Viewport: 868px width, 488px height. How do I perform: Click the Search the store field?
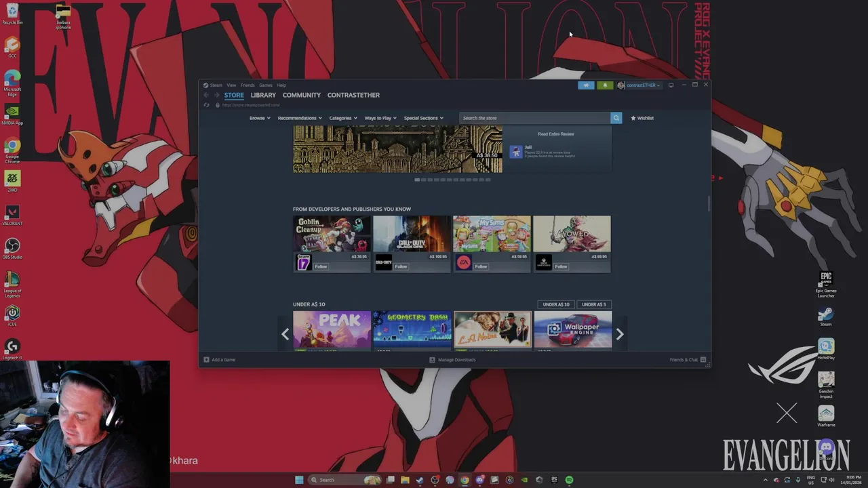(x=534, y=118)
